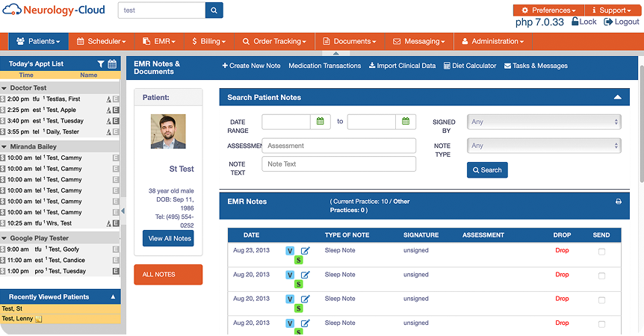Open the Scheduler menu
The height and width of the screenshot is (336, 644).
pyautogui.click(x=102, y=41)
